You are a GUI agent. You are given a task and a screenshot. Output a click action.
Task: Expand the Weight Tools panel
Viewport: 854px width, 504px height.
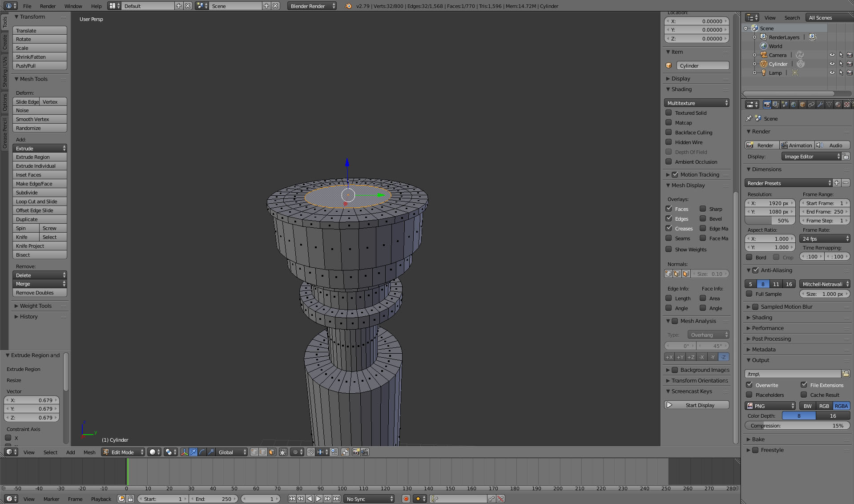(36, 306)
